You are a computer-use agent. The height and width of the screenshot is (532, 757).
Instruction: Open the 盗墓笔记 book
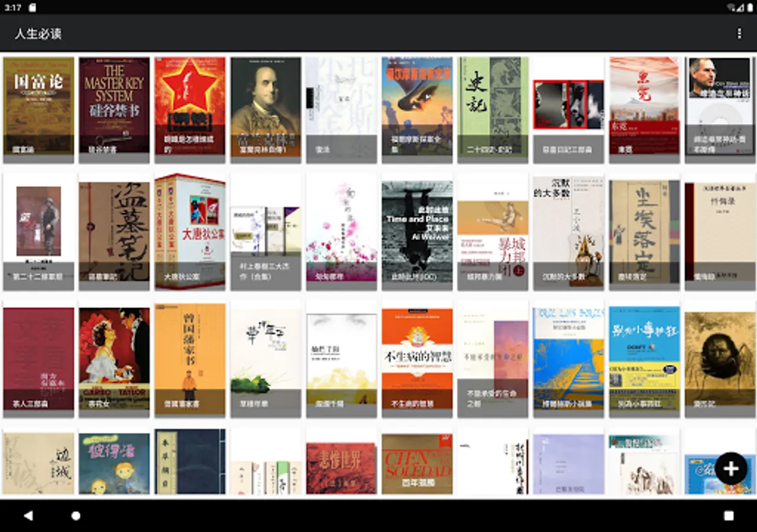point(114,232)
